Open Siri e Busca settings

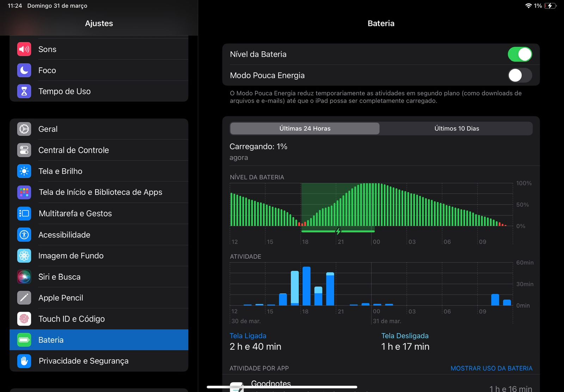[x=99, y=277]
